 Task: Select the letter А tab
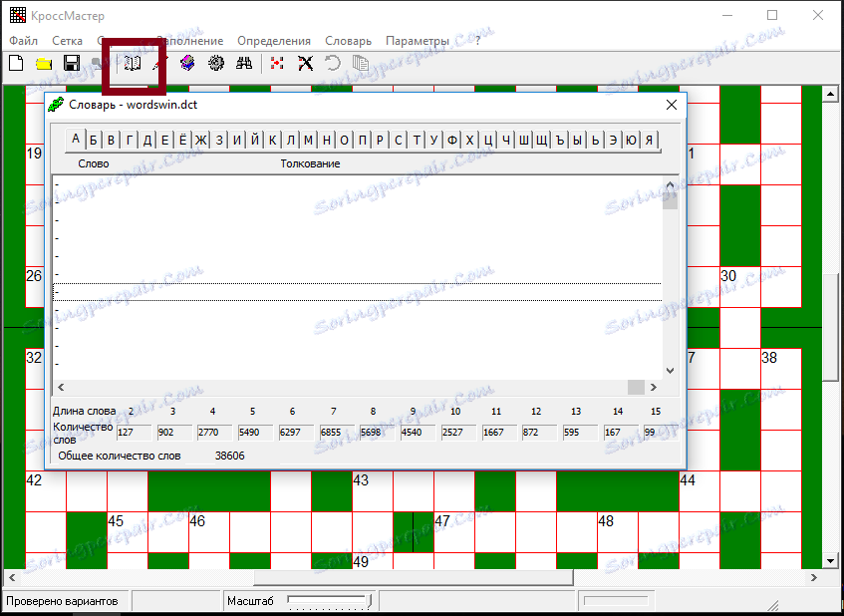coord(76,140)
